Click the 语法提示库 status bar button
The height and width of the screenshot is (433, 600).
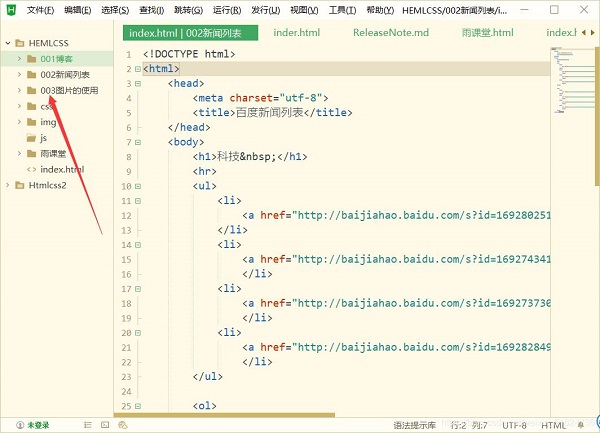(412, 425)
